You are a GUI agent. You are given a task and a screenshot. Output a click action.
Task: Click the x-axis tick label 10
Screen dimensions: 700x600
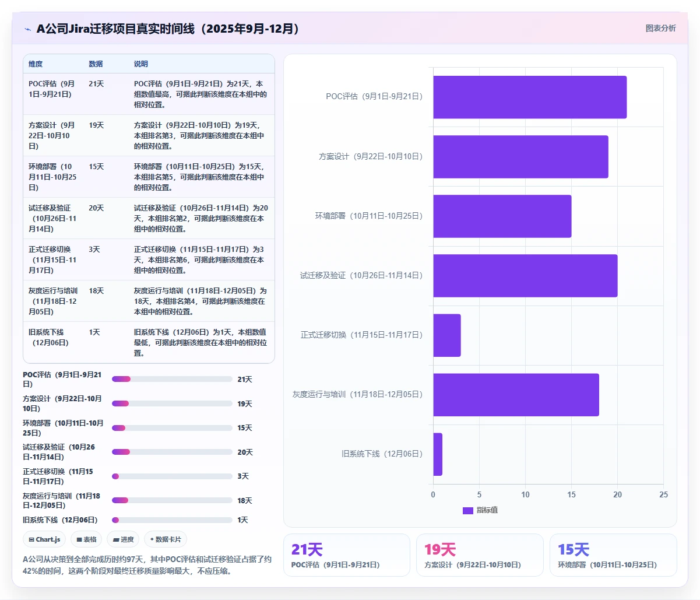point(525,494)
